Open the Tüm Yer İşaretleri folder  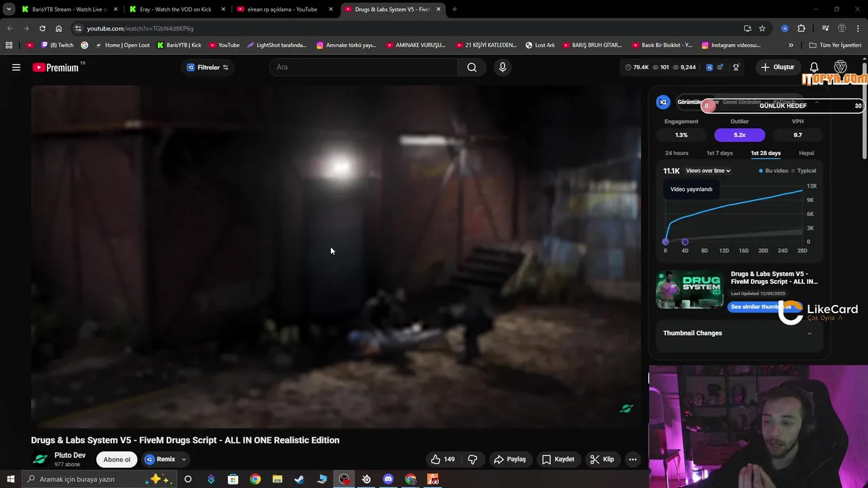835,45
